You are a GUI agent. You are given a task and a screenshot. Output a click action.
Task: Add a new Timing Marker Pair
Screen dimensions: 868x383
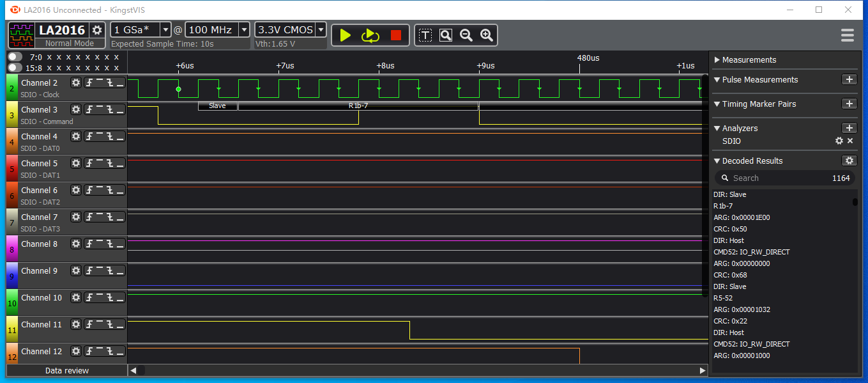(849, 103)
